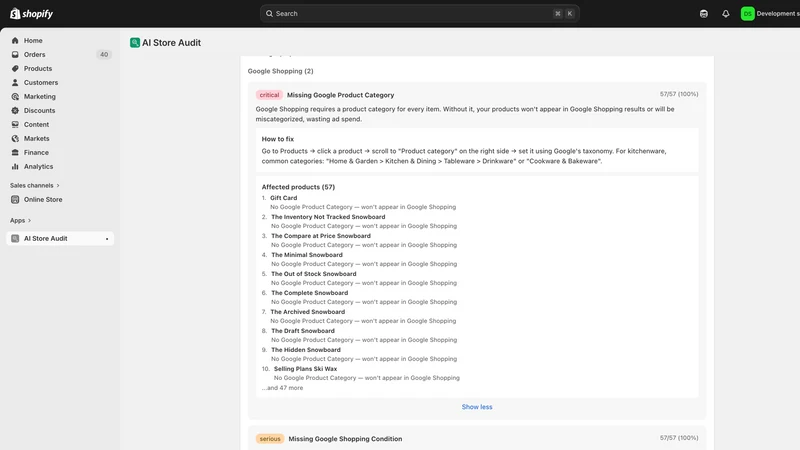Open the Products tag icon
The image size is (800, 450).
pos(15,68)
